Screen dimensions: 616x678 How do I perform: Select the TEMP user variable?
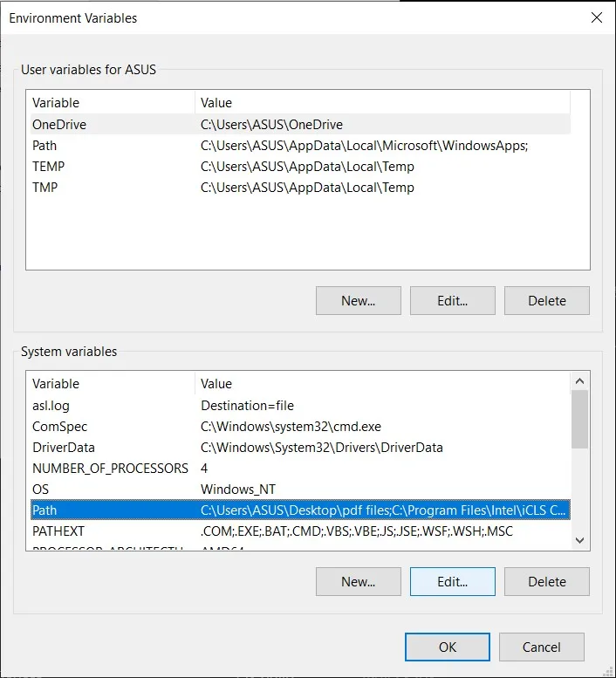(x=49, y=167)
